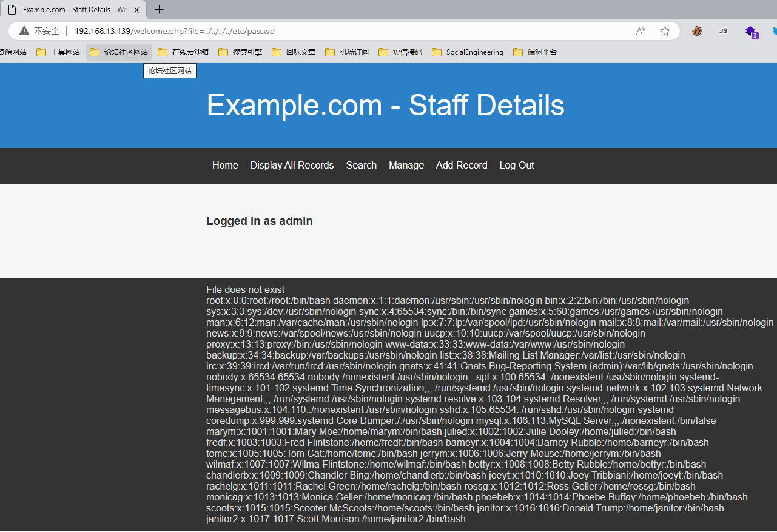Open the purple extension with badge 3
The width and height of the screenshot is (777, 532).
point(751,32)
